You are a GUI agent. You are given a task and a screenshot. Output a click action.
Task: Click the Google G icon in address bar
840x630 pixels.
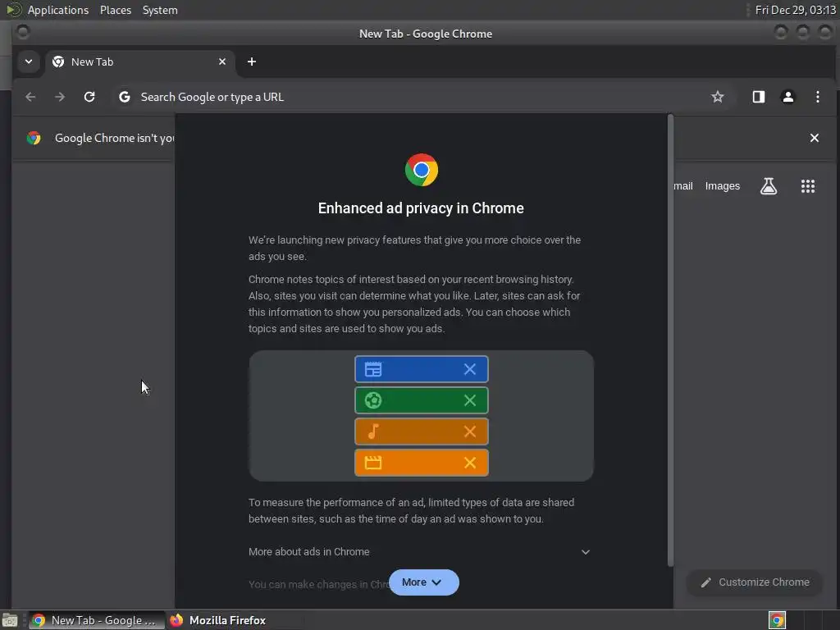tap(125, 97)
